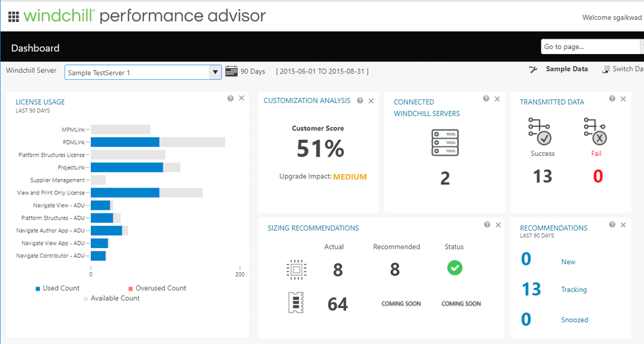
Task: Close the Customization Analysis panel
Action: pyautogui.click(x=371, y=101)
